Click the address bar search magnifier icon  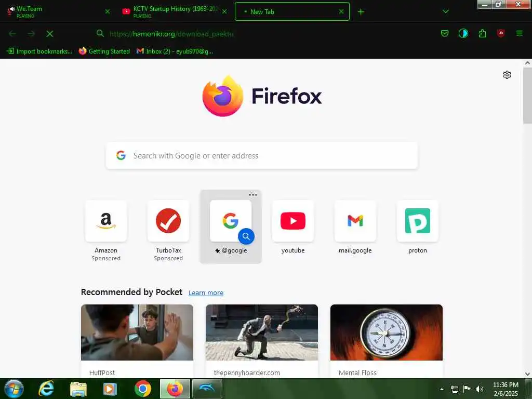pos(100,33)
